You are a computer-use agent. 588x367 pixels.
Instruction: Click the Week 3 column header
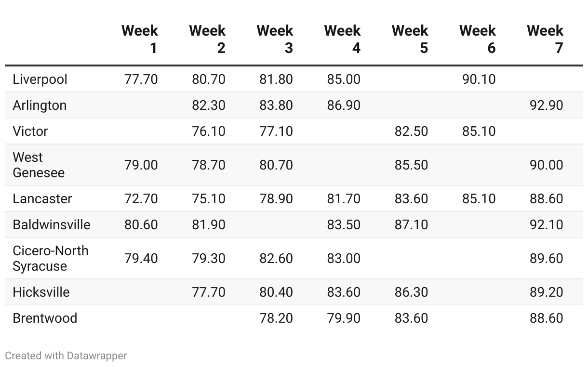click(275, 39)
